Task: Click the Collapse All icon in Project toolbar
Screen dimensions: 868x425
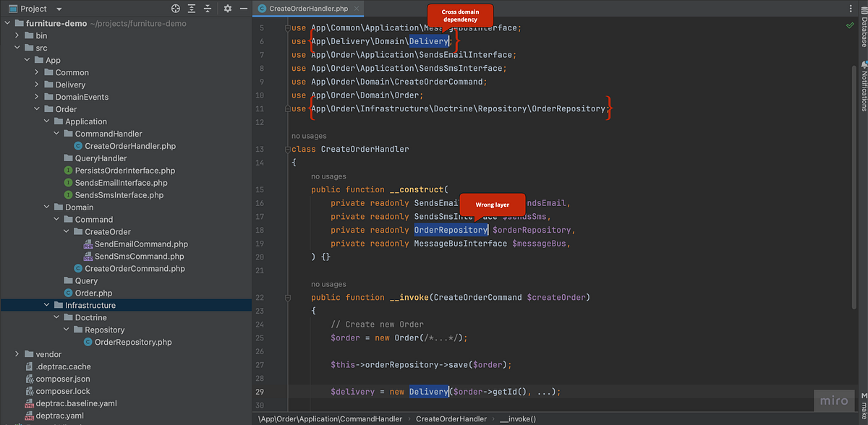Action: point(208,7)
